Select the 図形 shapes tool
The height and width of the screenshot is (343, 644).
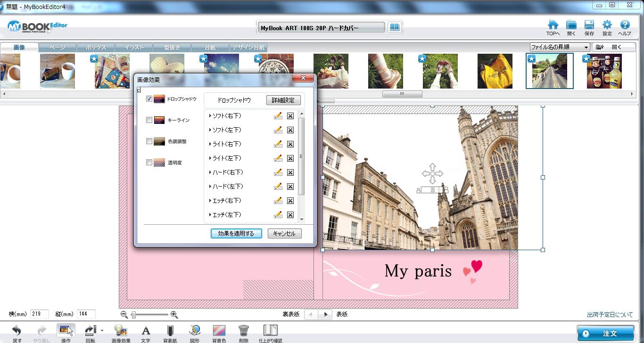click(x=195, y=330)
